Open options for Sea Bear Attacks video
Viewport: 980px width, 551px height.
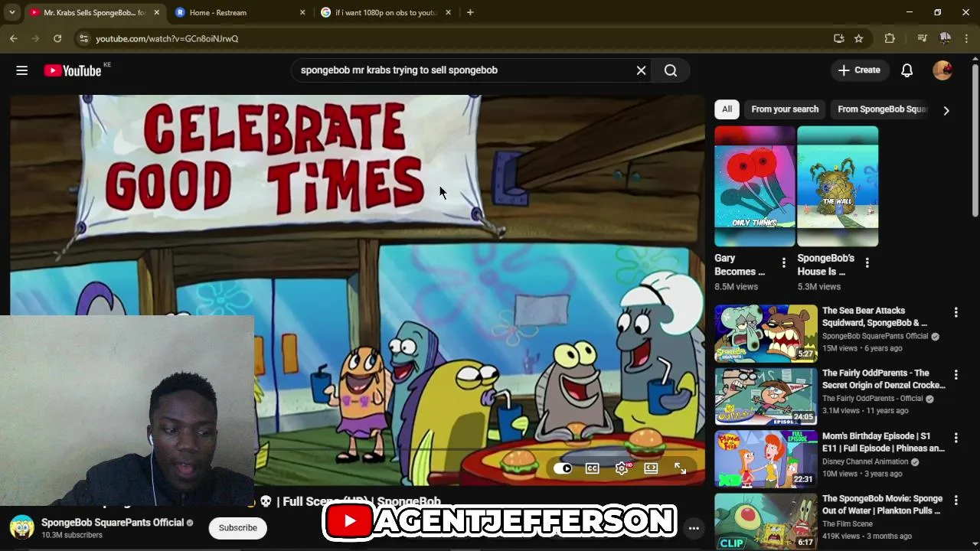coord(955,312)
